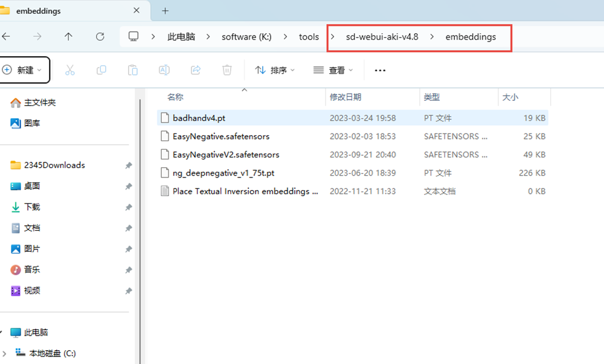The image size is (604, 364).
Task: Select 此电脑 in the sidebar tree
Action: [29, 332]
